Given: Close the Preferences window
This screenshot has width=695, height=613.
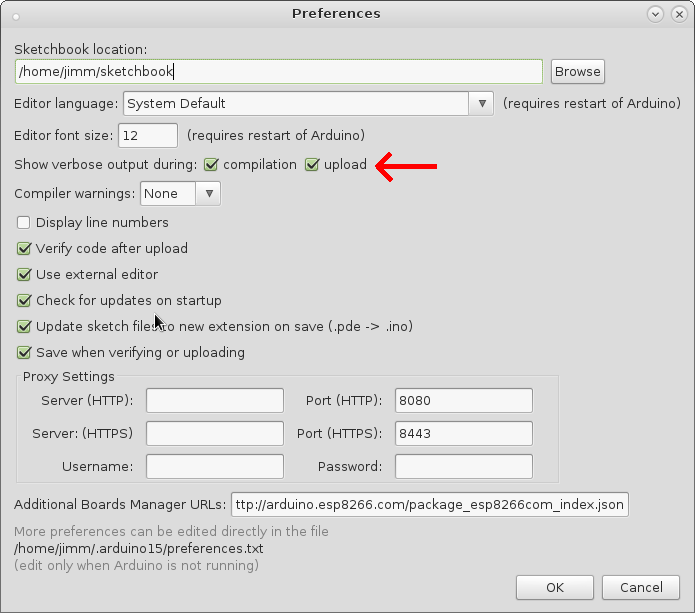Looking at the screenshot, I should [679, 14].
